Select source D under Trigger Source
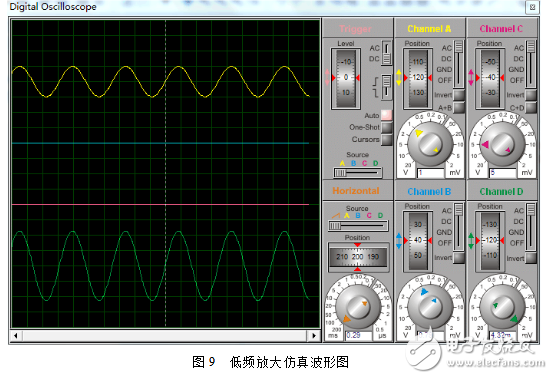Screen dimensions: 553x379 376,163
